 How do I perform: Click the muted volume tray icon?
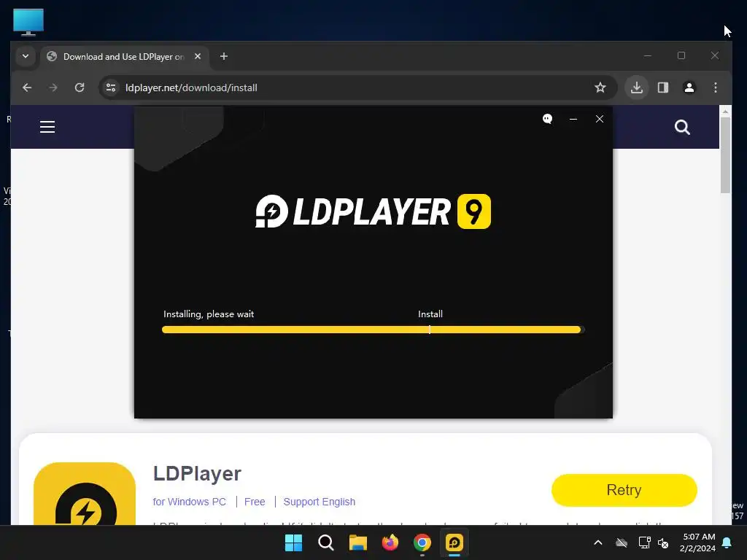(x=663, y=542)
